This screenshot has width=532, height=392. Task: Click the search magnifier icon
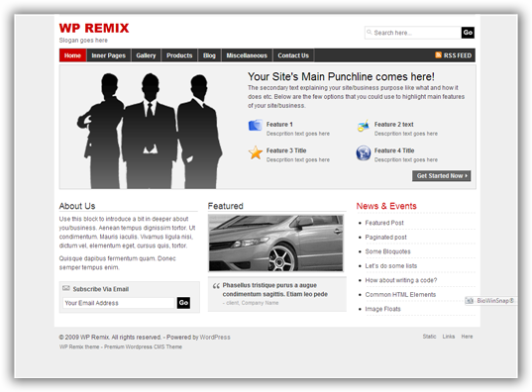(370, 33)
